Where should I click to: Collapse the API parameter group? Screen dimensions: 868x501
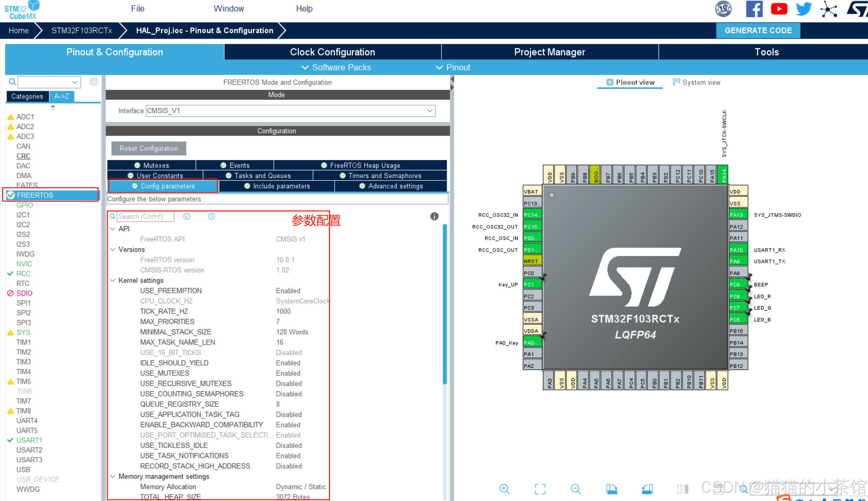pyautogui.click(x=112, y=228)
